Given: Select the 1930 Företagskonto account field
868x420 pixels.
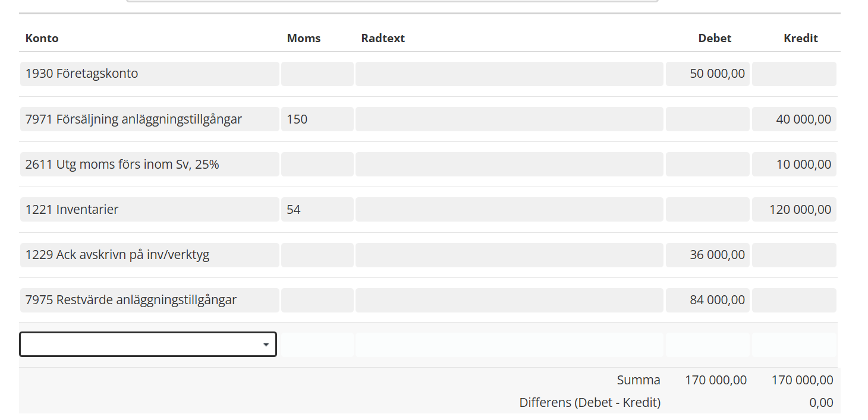Looking at the screenshot, I should tap(149, 74).
